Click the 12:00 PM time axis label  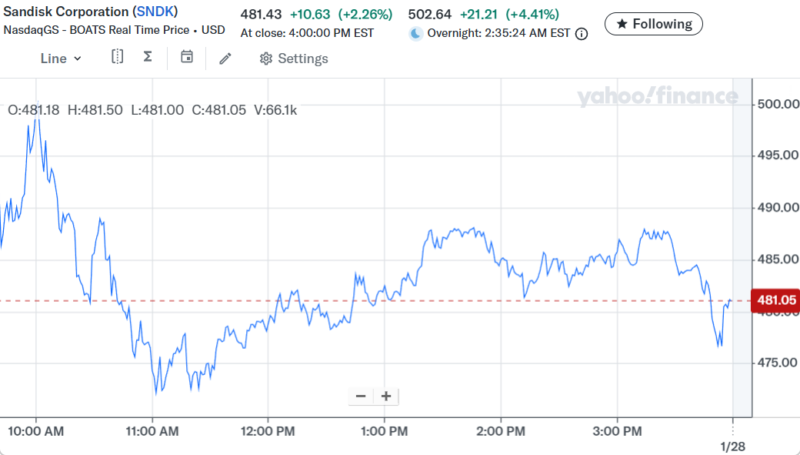pyautogui.click(x=268, y=431)
